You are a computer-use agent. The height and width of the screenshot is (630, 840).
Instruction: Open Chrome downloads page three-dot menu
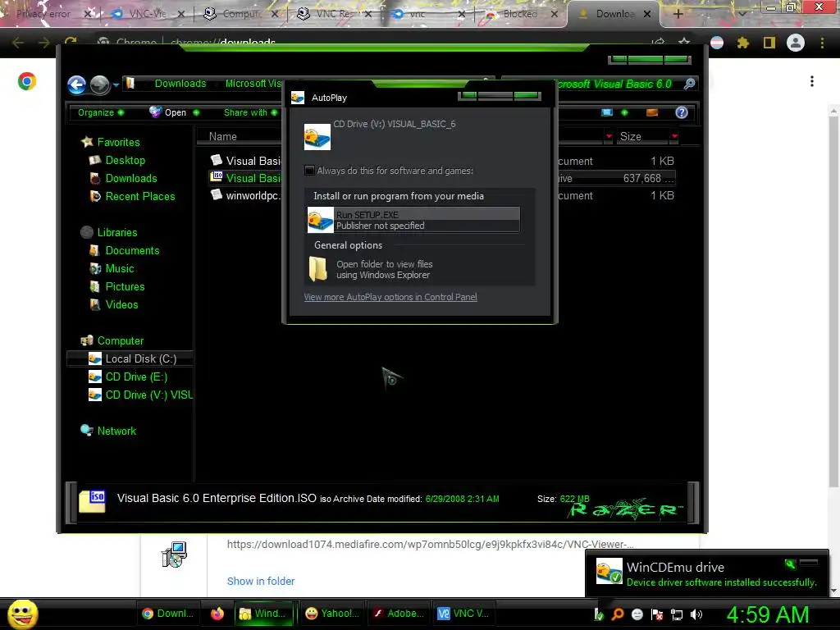(x=812, y=81)
